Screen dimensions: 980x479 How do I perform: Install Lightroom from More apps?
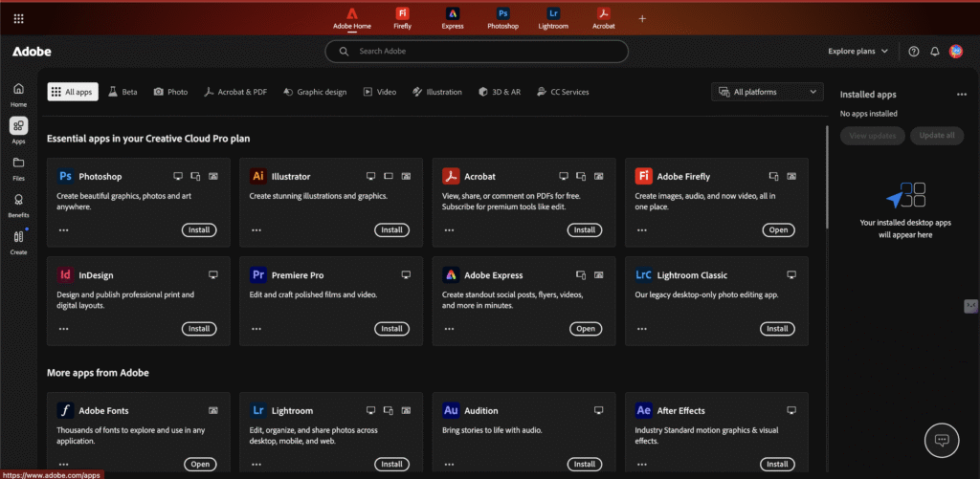(x=391, y=464)
